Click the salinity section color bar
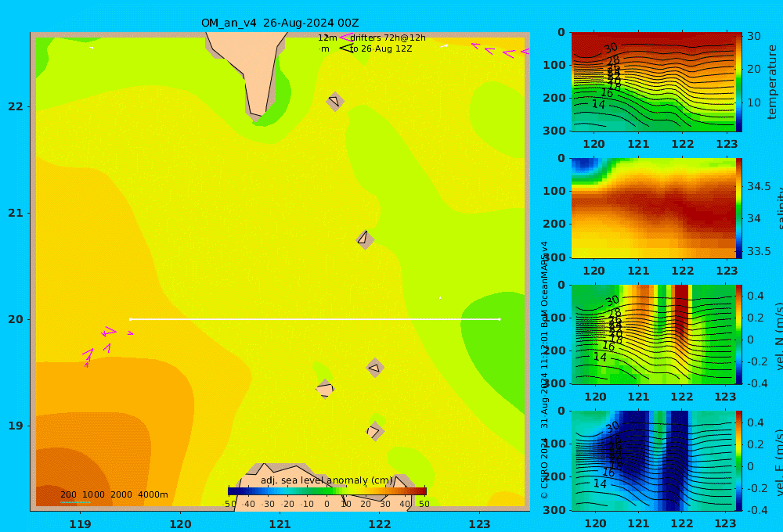 739,208
